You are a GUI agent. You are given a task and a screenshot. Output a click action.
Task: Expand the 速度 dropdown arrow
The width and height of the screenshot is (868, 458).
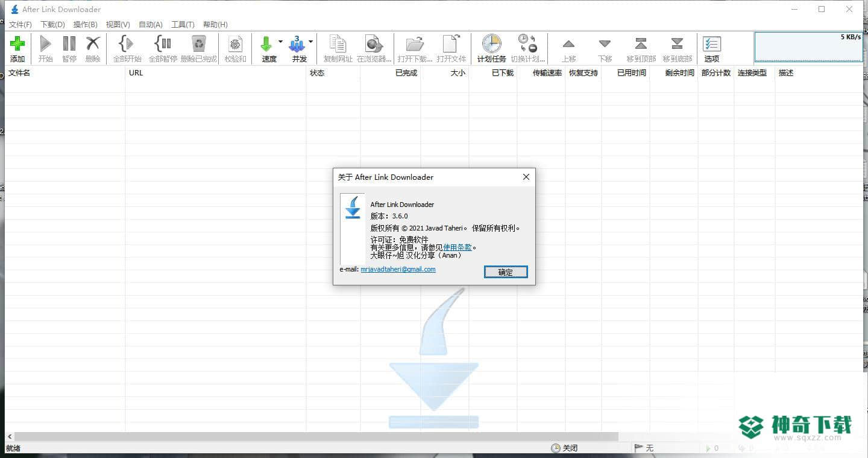[x=280, y=42]
